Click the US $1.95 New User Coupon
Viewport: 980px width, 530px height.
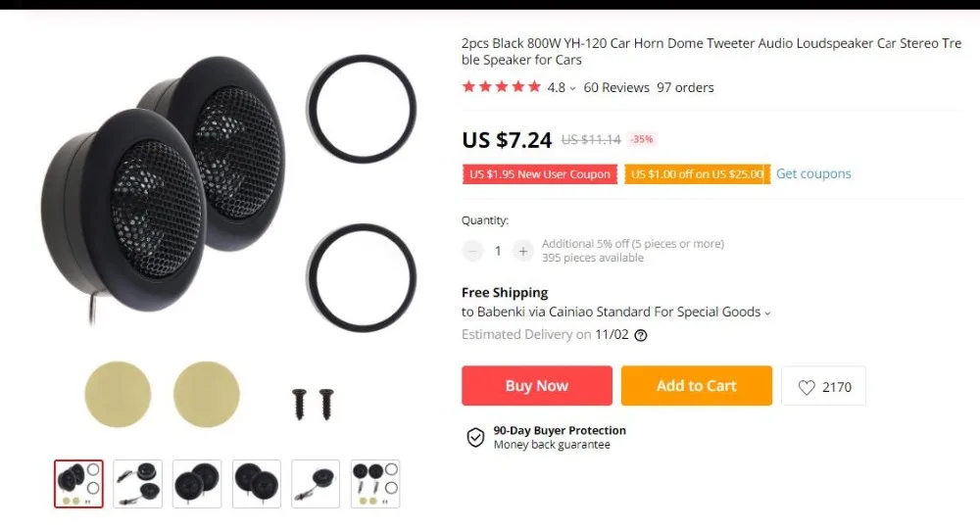point(540,174)
